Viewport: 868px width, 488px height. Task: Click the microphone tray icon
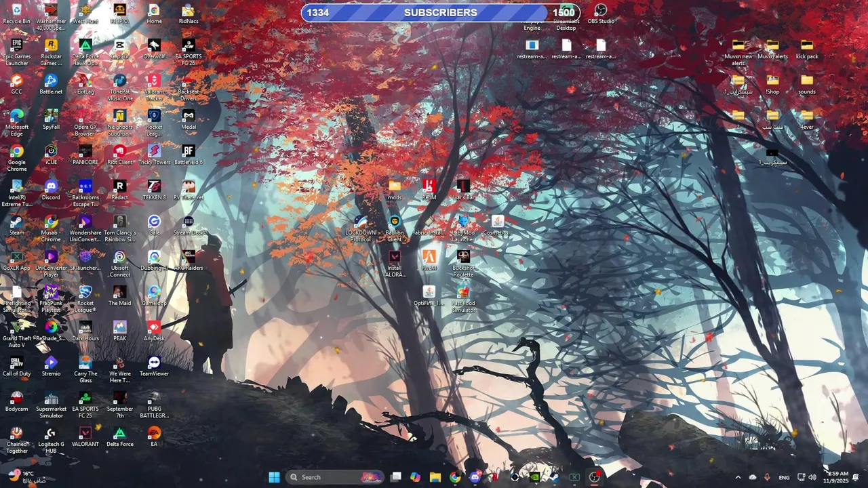pyautogui.click(x=767, y=477)
